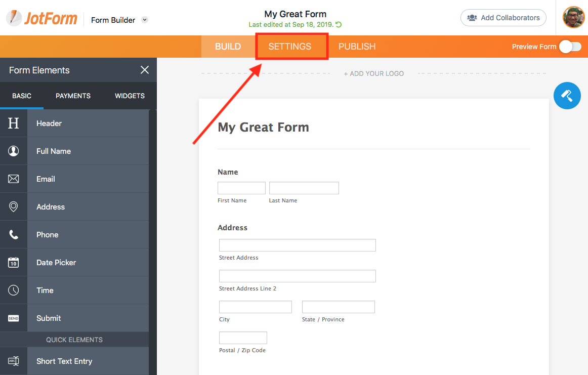
Task: Open the SETTINGS tab
Action: 290,46
